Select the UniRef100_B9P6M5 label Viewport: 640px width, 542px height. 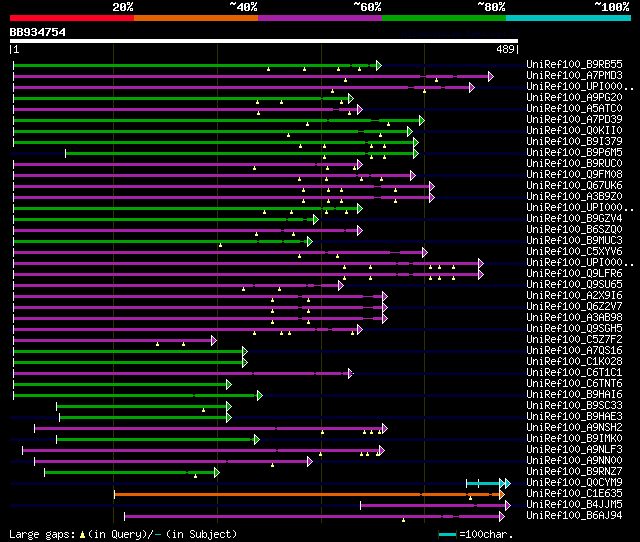pos(574,153)
